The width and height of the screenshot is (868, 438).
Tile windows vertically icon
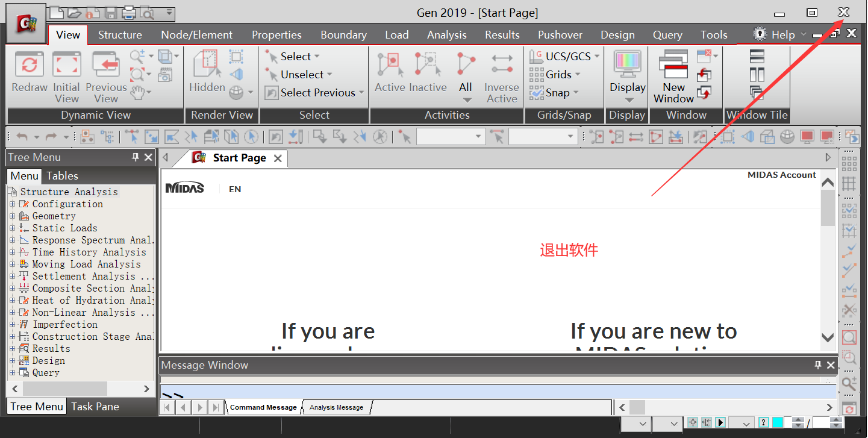757,75
